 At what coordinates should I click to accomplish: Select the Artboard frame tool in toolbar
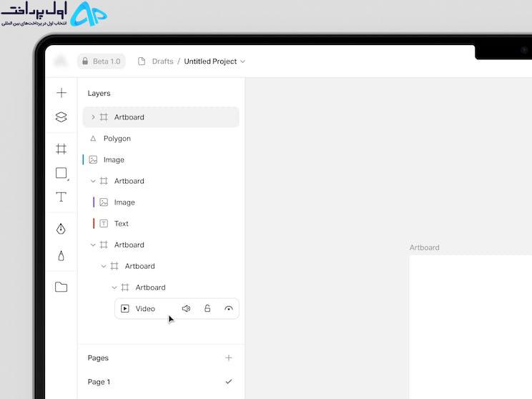click(x=61, y=149)
